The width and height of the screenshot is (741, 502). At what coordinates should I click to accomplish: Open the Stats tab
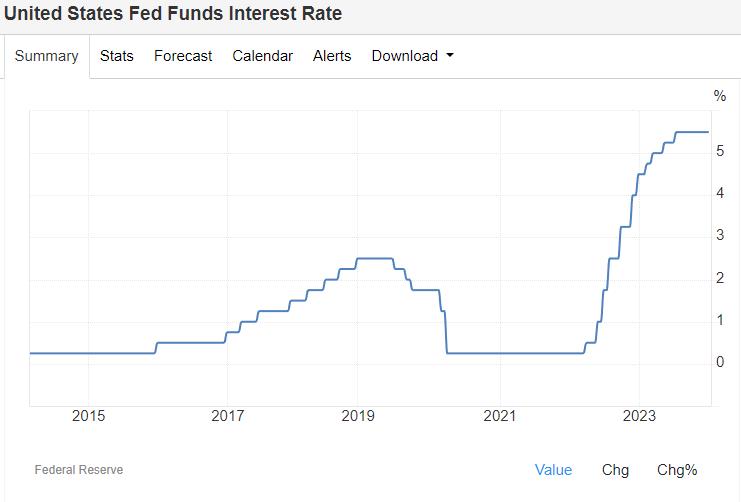tap(116, 56)
